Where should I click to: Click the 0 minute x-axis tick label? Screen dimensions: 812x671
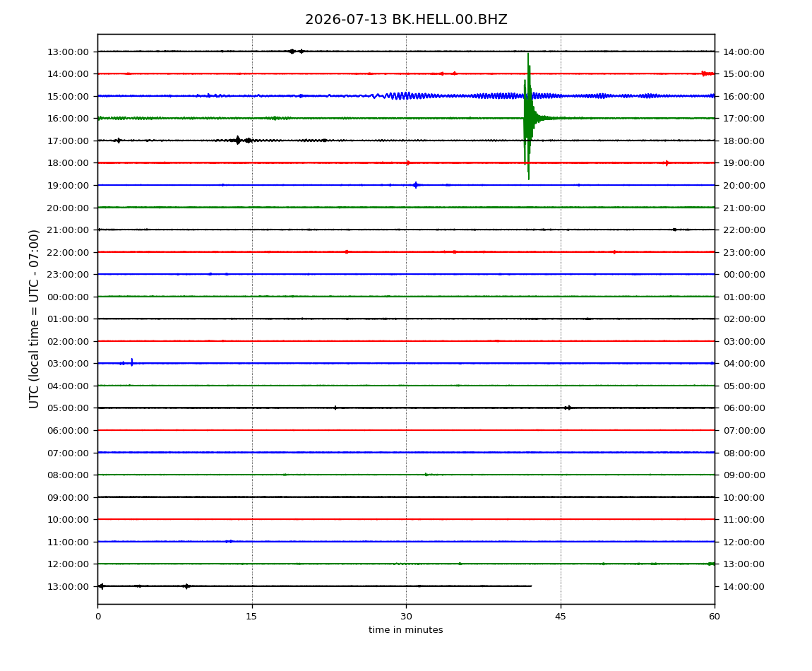[98, 616]
